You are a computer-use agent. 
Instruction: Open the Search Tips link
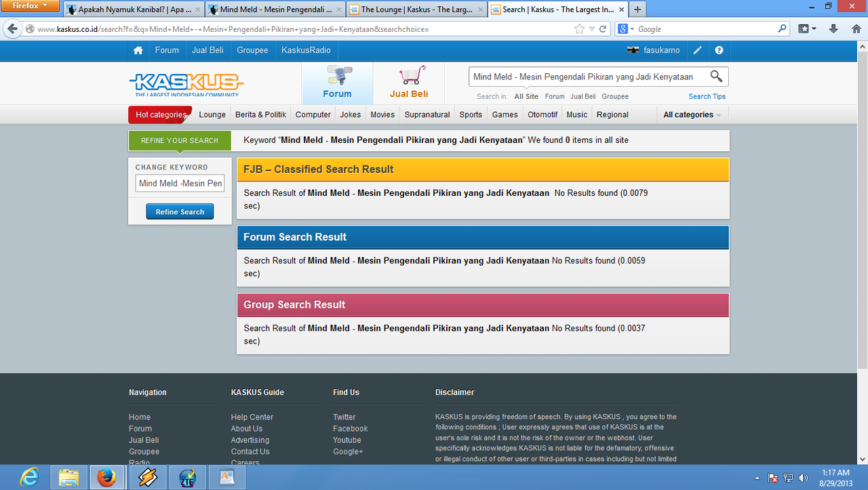(707, 96)
